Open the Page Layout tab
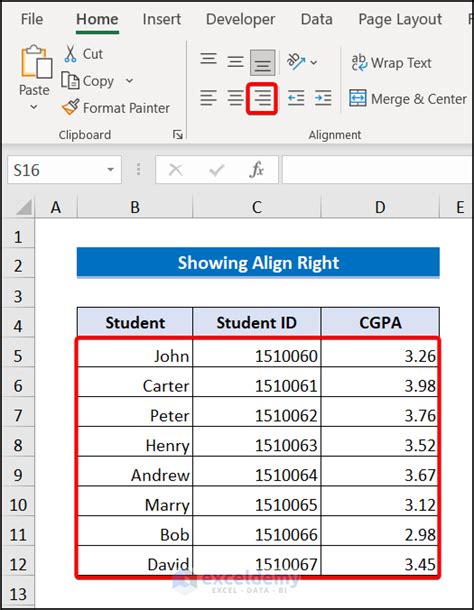Screen dimensions: 474x610 (x=400, y=19)
